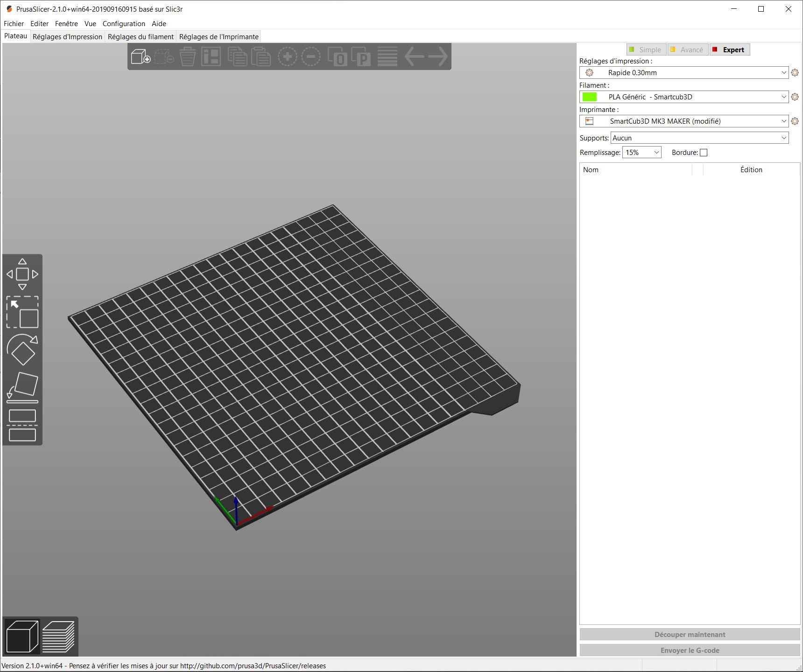Click the Arrange objects toolbar icon
Viewport: 803px width, 672px height.
click(211, 56)
